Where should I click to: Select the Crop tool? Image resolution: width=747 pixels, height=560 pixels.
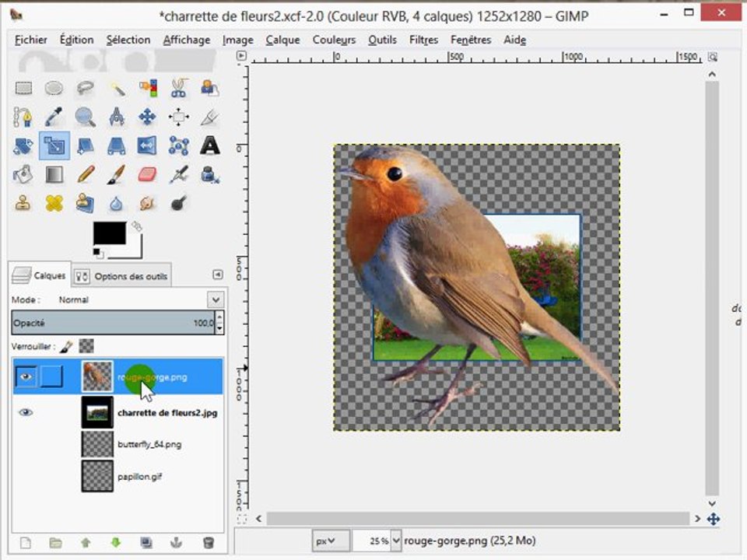click(209, 117)
